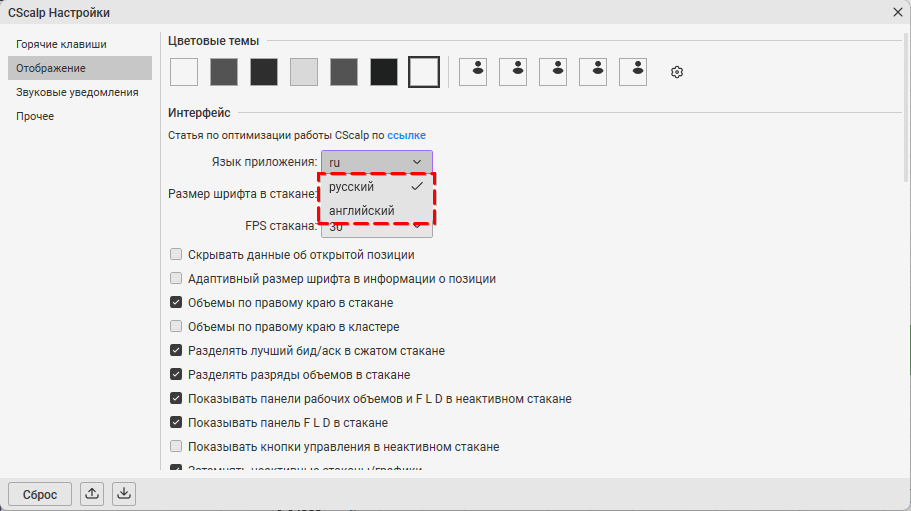Click the export settings upload icon
Viewport: 911px width, 511px height.
coord(92,493)
